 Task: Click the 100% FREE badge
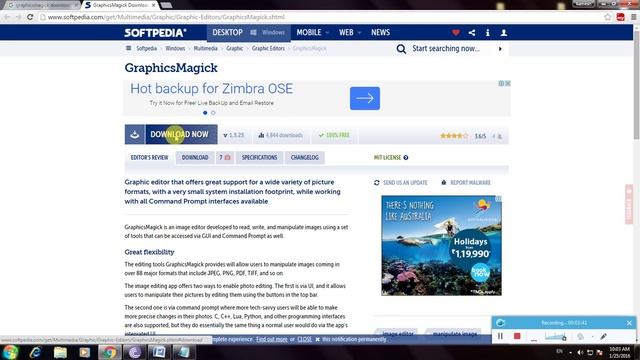pos(334,135)
